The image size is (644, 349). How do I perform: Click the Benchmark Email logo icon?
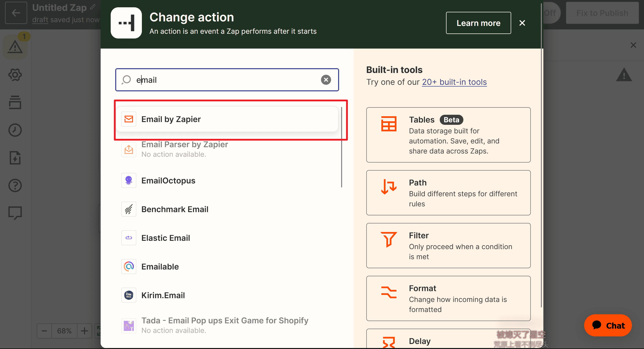point(129,209)
